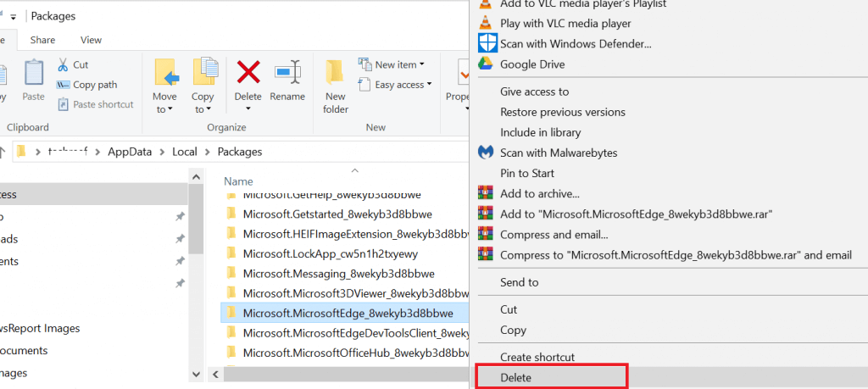Choose Scan with Windows Defender
The image size is (868, 389).
click(576, 44)
